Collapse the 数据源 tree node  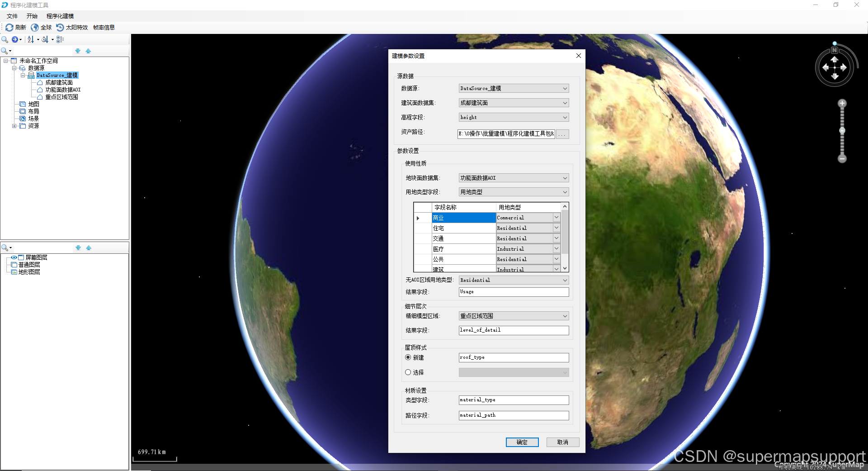point(14,68)
